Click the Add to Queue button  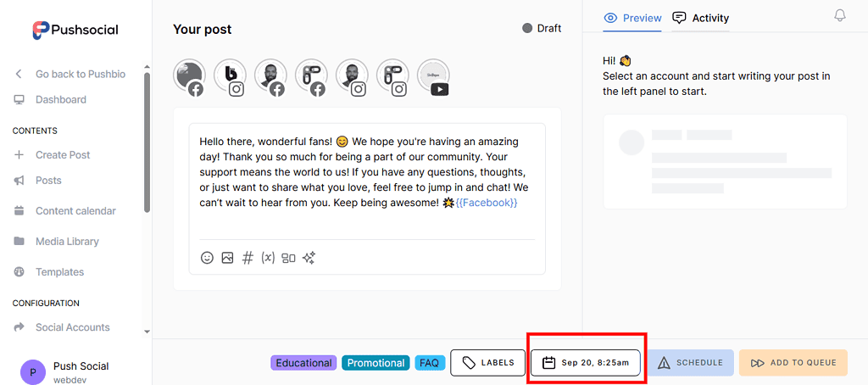click(x=793, y=363)
